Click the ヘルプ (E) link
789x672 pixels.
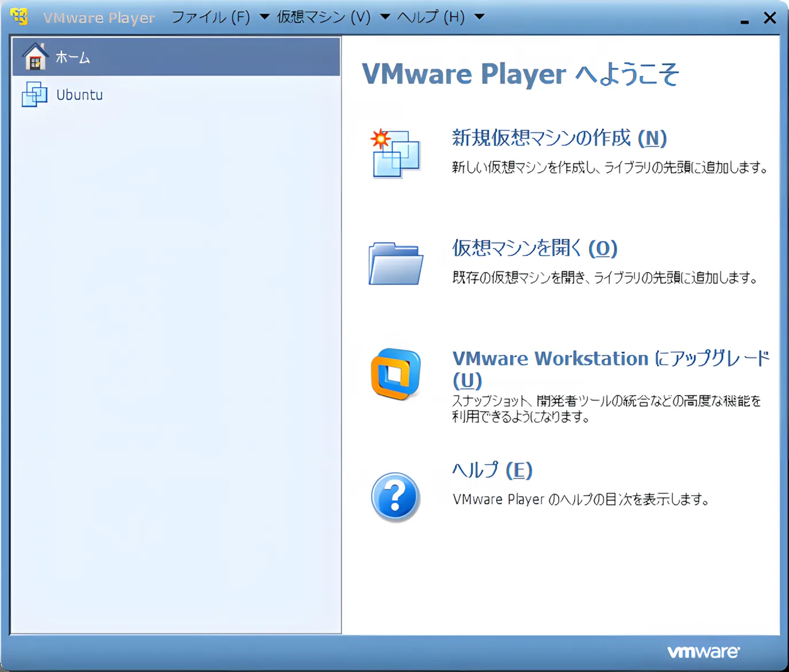click(x=492, y=470)
